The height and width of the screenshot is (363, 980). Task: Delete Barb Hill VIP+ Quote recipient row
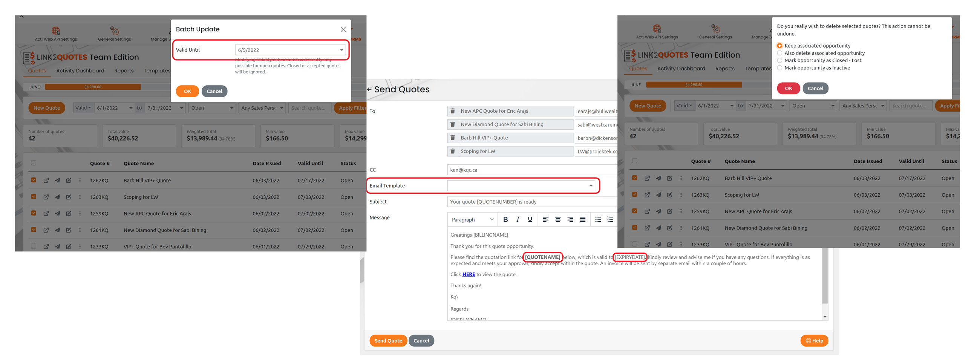tap(452, 138)
